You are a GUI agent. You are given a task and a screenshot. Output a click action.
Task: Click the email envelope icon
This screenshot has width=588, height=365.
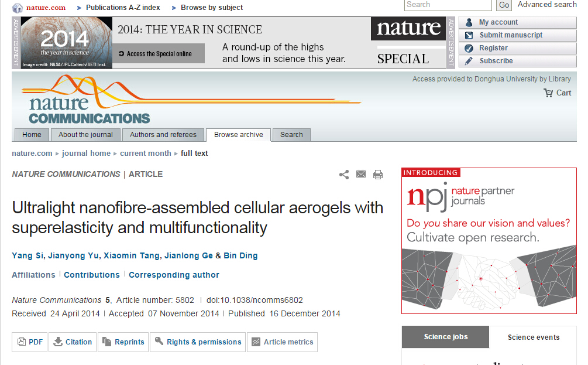361,174
